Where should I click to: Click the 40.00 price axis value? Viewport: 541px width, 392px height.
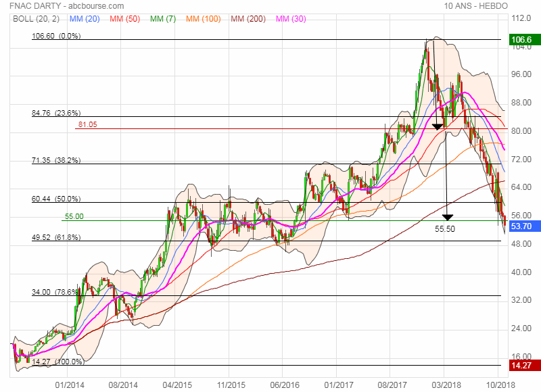pos(521,272)
